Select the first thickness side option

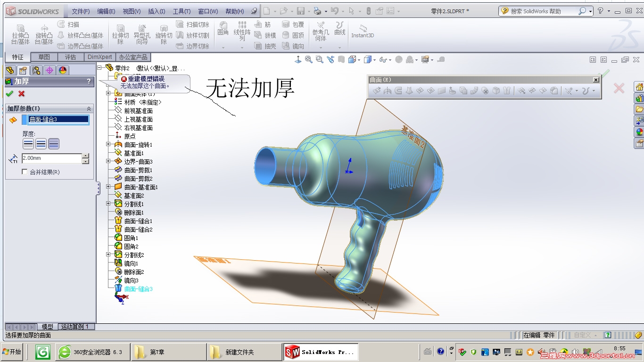(28, 144)
